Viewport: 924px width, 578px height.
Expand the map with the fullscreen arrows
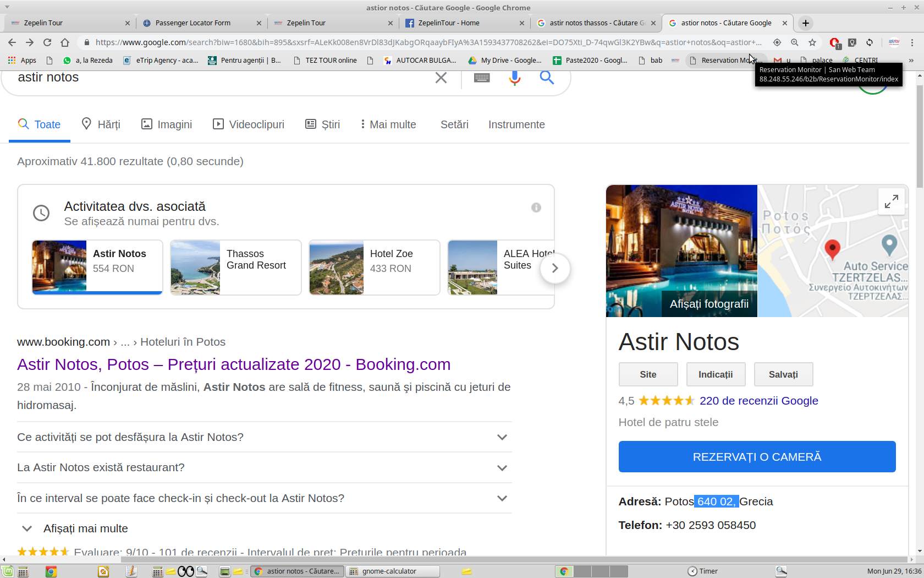pos(892,201)
